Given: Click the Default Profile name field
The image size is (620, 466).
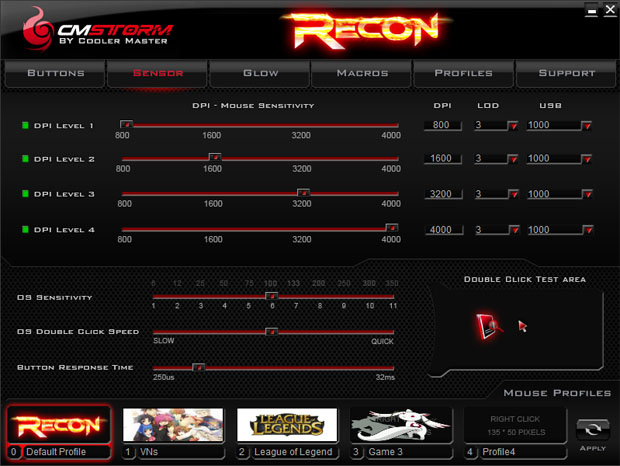Looking at the screenshot, I should coord(67,452).
